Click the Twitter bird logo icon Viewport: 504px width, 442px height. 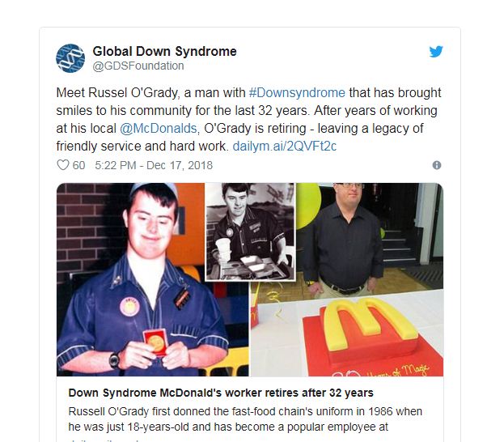pyautogui.click(x=436, y=52)
